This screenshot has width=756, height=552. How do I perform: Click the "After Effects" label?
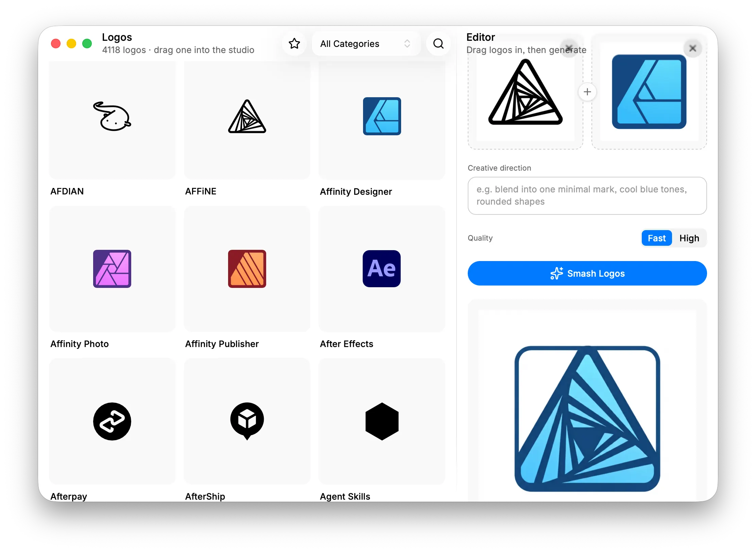coord(347,344)
